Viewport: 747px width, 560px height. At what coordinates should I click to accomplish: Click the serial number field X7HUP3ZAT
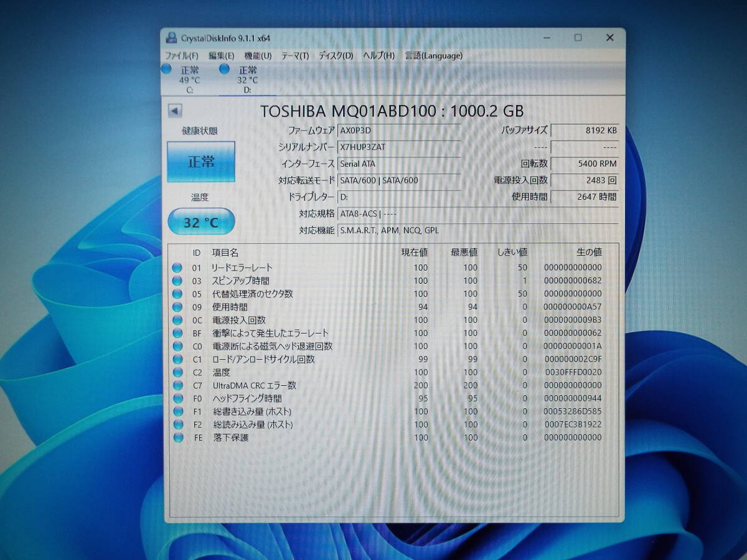click(x=399, y=147)
